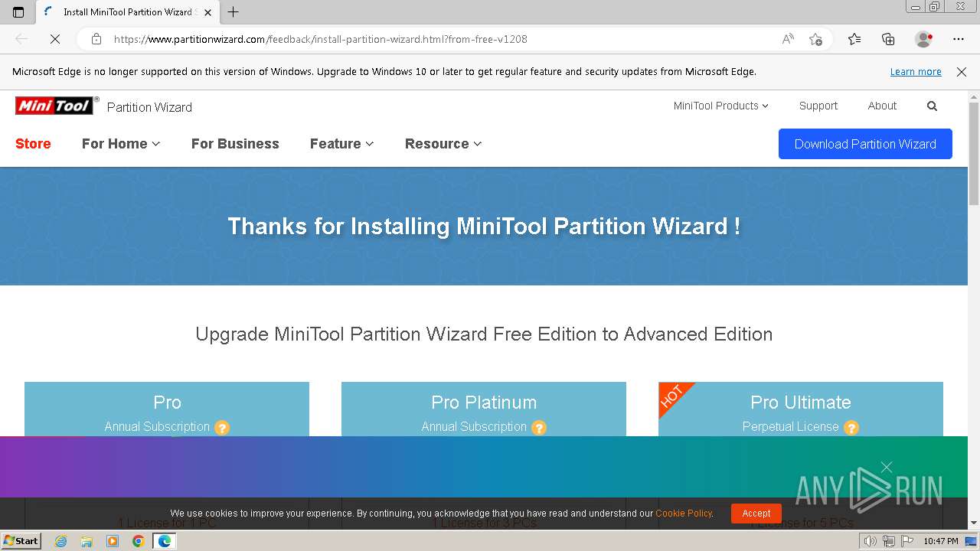Open Google Chrome from the taskbar

(138, 541)
